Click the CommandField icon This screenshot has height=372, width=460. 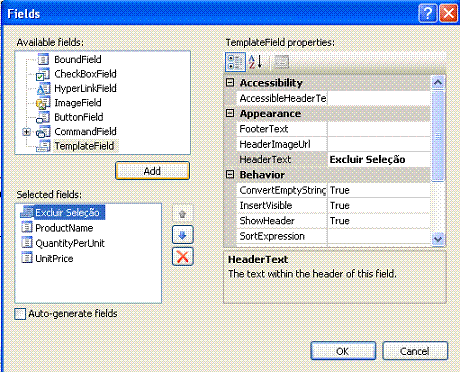pos(43,132)
